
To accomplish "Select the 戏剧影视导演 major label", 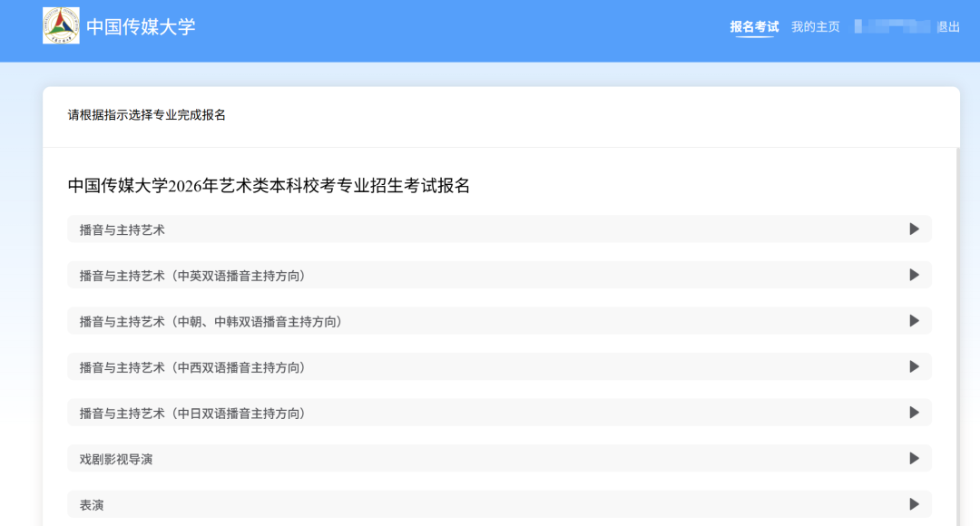I will (116, 460).
